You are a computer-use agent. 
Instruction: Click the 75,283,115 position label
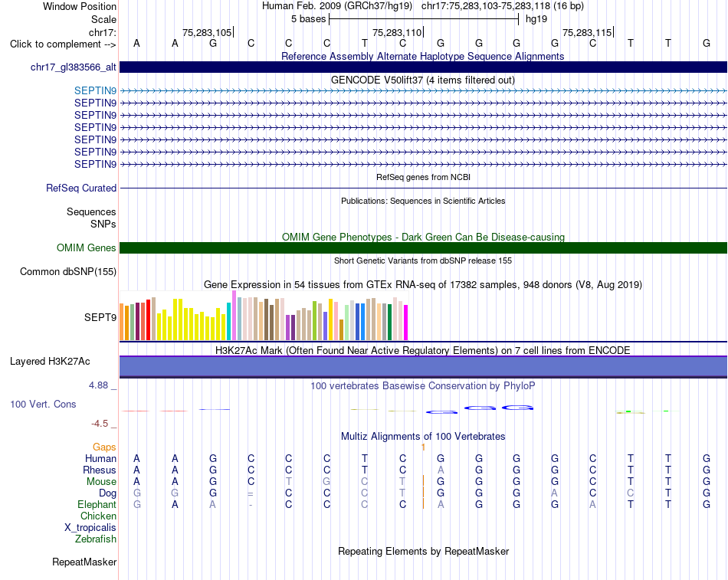pos(587,32)
